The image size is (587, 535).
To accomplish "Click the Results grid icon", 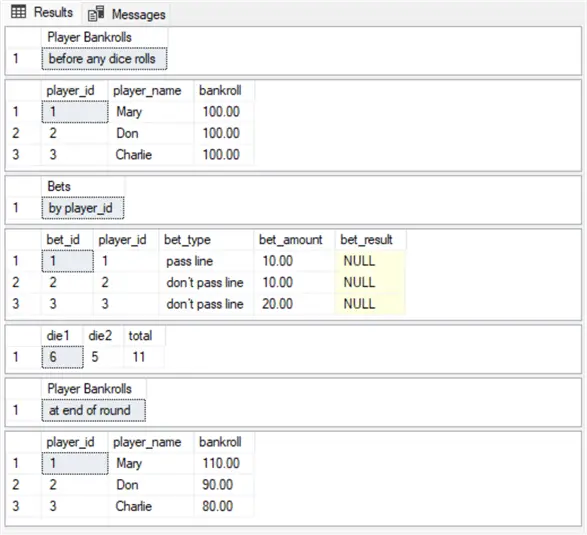I will click(18, 12).
